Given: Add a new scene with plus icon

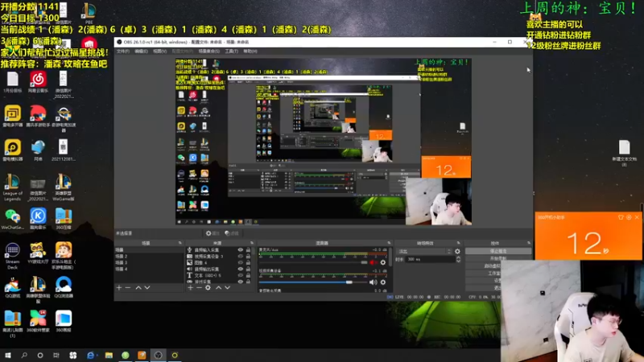Looking at the screenshot, I should pyautogui.click(x=119, y=288).
